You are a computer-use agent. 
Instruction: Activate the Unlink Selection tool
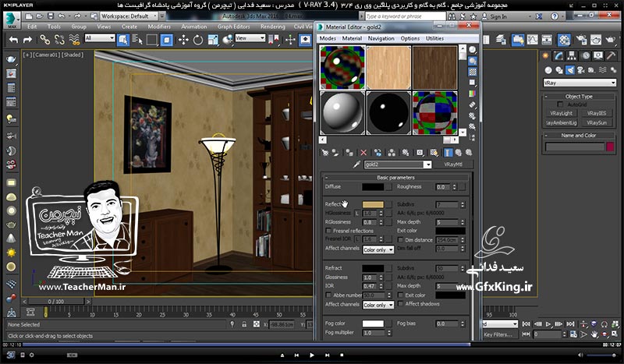[59, 40]
